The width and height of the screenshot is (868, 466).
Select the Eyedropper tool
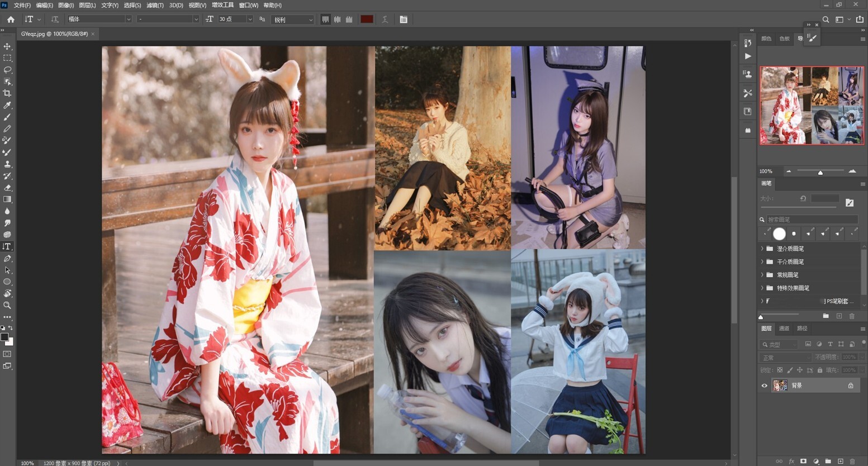[7, 105]
